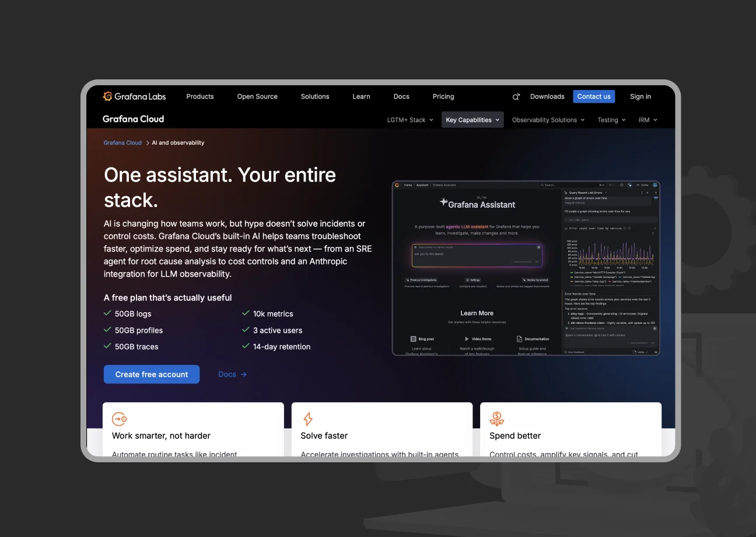Expand the LGTM+ Stack dropdown
Screen dimensions: 756x537
[410, 120]
